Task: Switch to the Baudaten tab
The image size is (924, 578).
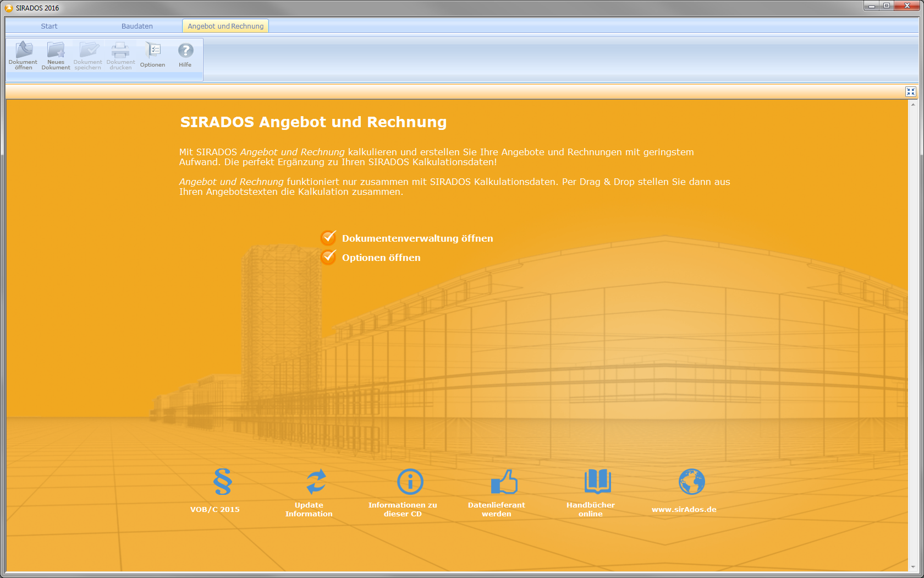Action: coord(137,26)
